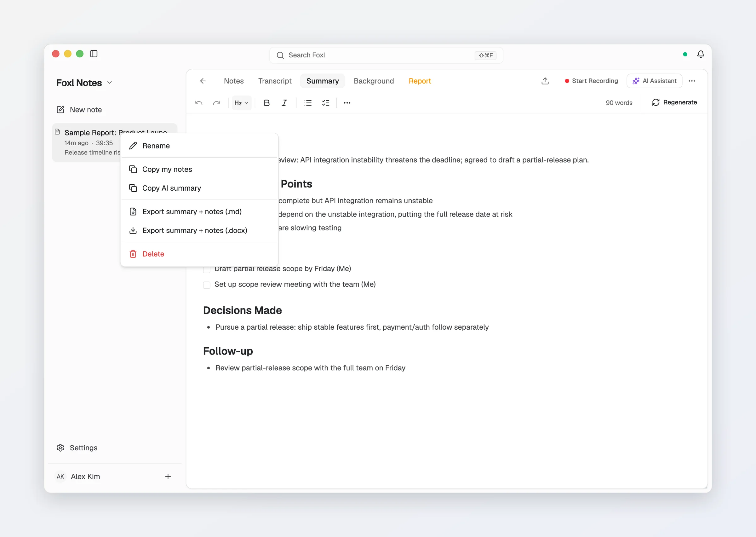Regenerate the summary
This screenshot has height=537, width=756.
pos(674,102)
